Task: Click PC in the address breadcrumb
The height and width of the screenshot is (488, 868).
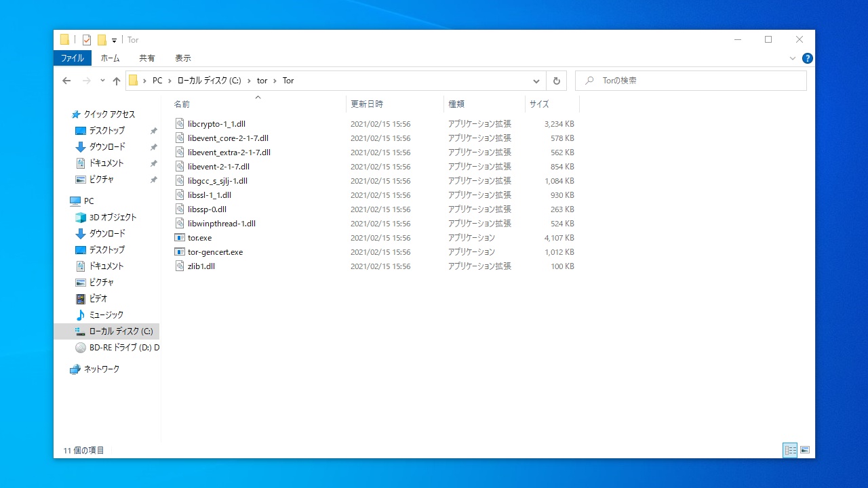Action: point(157,81)
